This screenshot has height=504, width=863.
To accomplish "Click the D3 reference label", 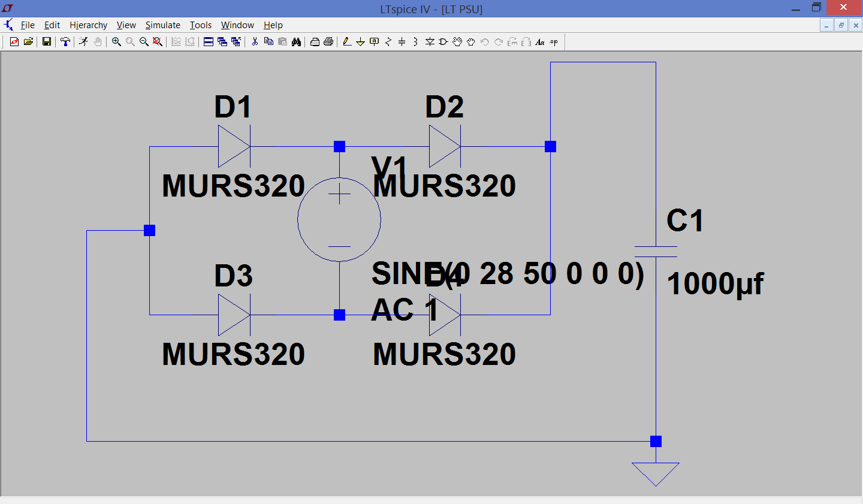I will (x=233, y=276).
